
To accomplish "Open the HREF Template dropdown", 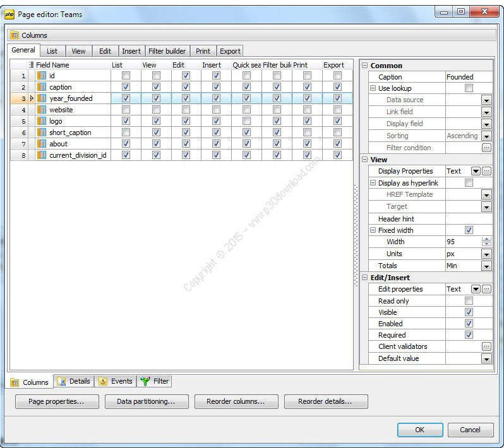I will [486, 194].
